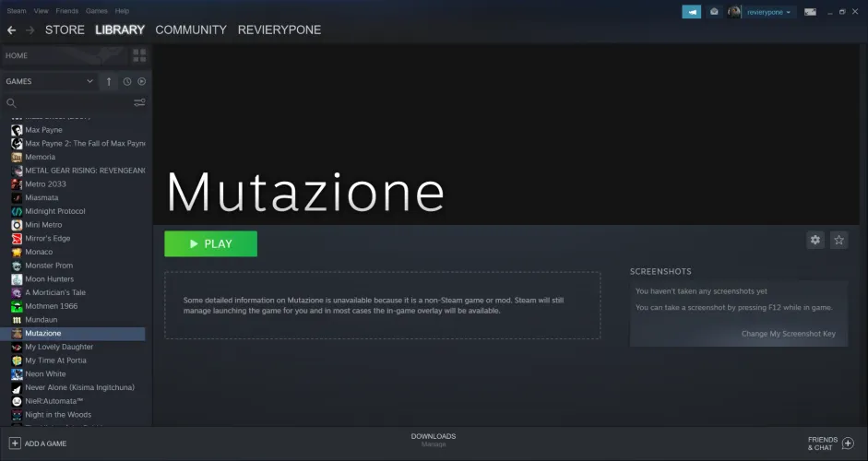Click the library search input field
Image resolution: width=868 pixels, height=461 pixels.
(69, 103)
